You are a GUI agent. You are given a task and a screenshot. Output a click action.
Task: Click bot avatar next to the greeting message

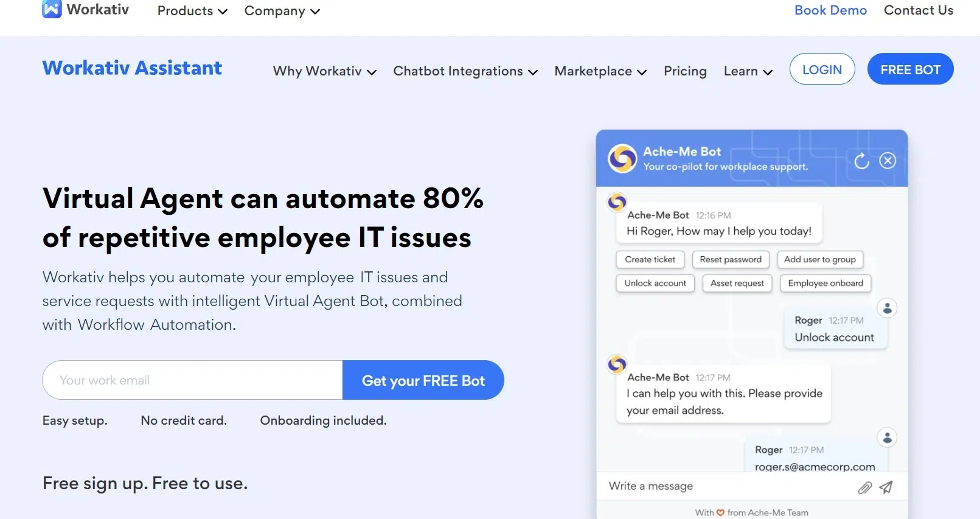pyautogui.click(x=617, y=201)
